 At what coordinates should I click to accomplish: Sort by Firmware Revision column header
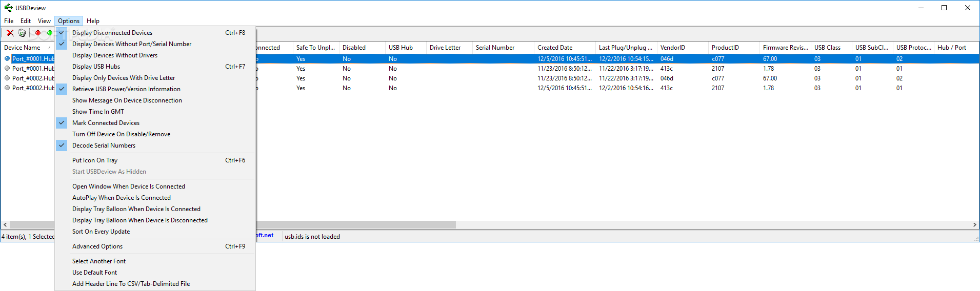(785, 48)
